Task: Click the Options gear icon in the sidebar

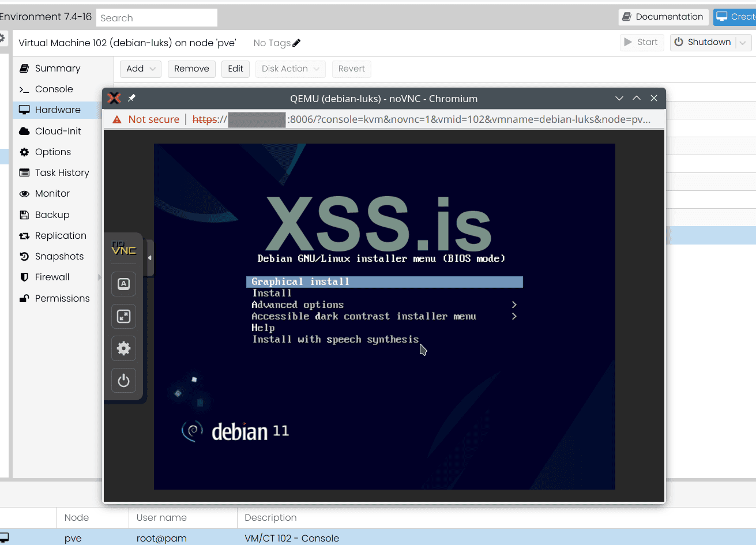Action: pyautogui.click(x=24, y=152)
